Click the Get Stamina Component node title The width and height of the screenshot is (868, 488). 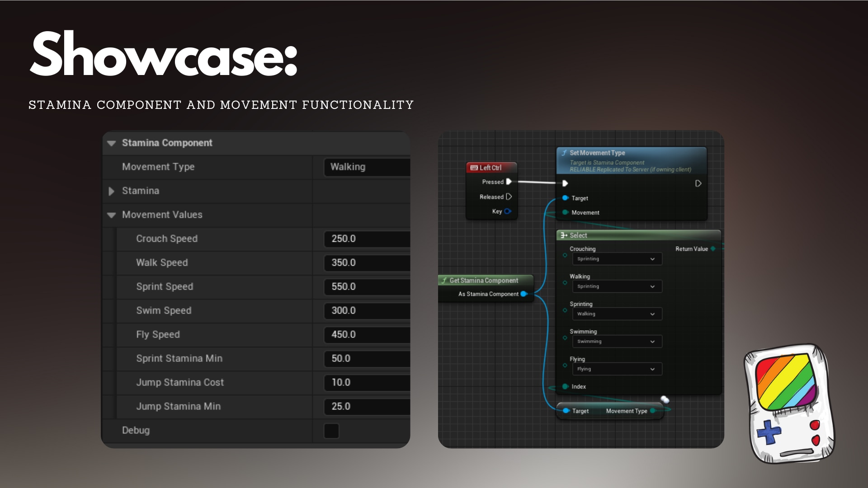point(484,280)
